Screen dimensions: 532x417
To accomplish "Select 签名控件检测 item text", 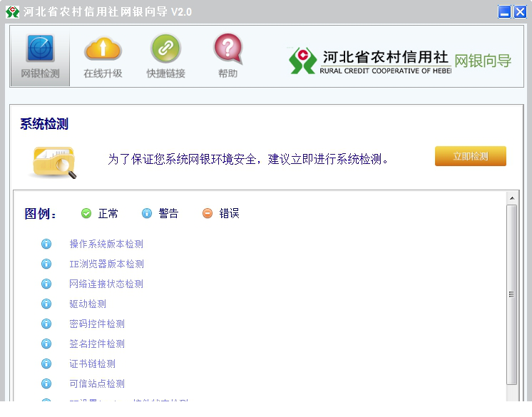I will 97,344.
